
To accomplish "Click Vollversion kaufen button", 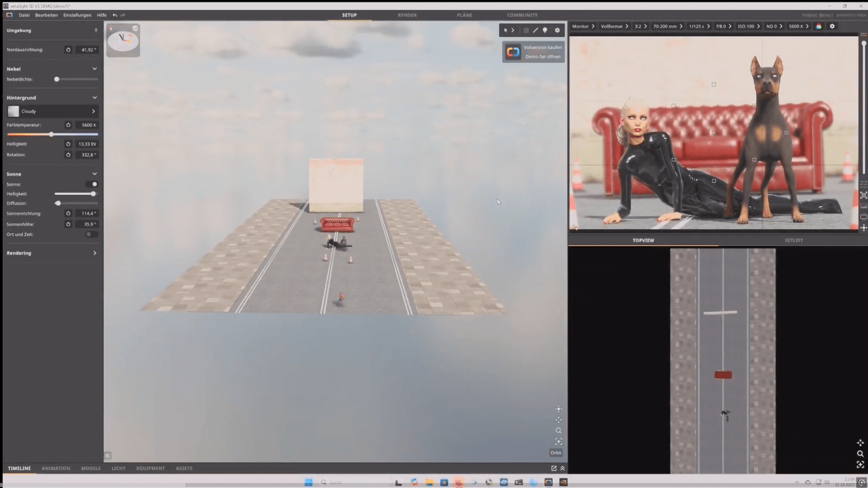I will coord(542,47).
